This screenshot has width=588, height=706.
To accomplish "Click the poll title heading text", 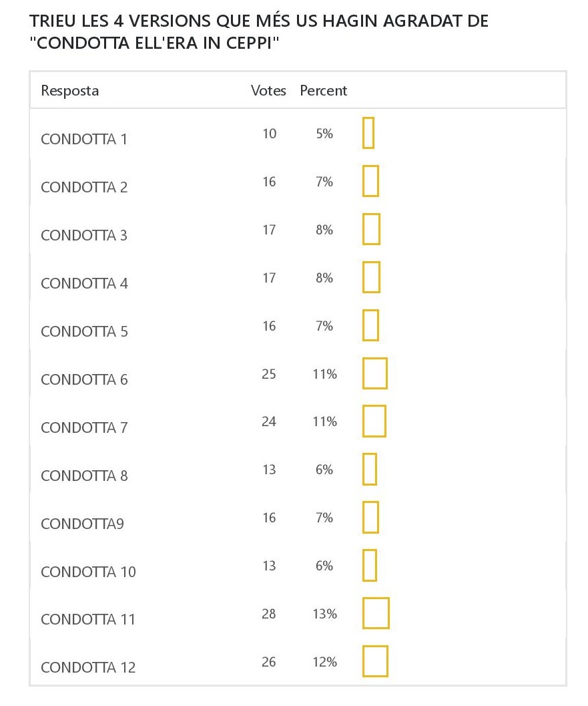I will 259,31.
